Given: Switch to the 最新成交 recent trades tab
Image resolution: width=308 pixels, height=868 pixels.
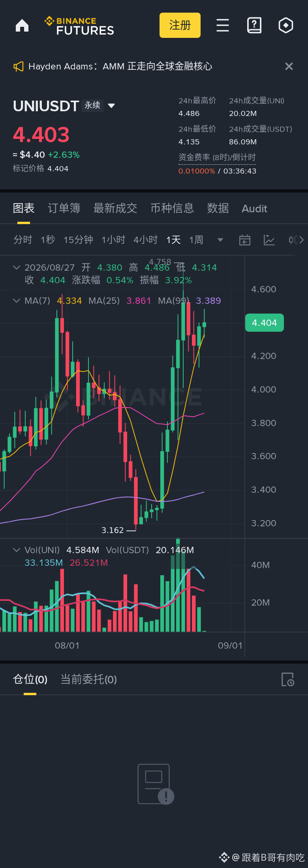Looking at the screenshot, I should point(115,208).
